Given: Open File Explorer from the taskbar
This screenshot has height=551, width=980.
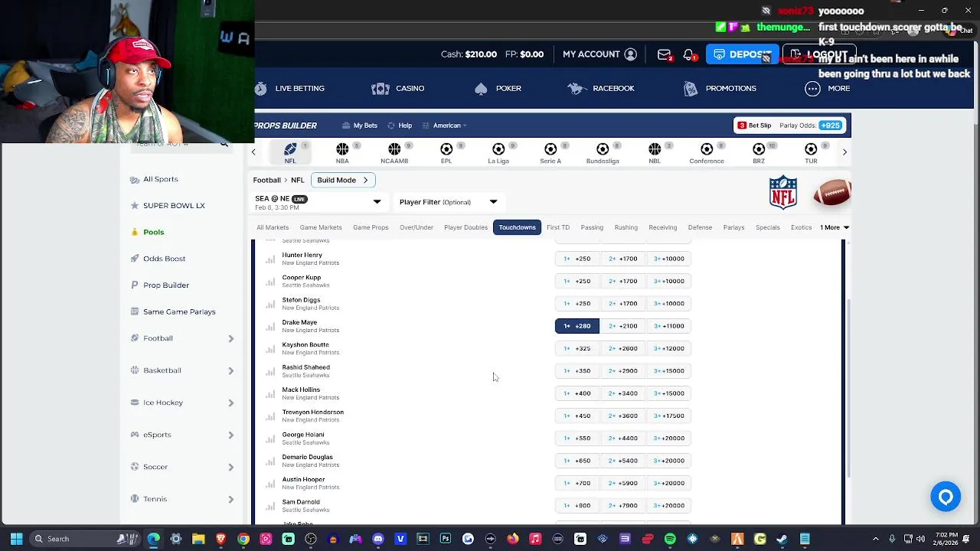Looking at the screenshot, I should pyautogui.click(x=198, y=539).
